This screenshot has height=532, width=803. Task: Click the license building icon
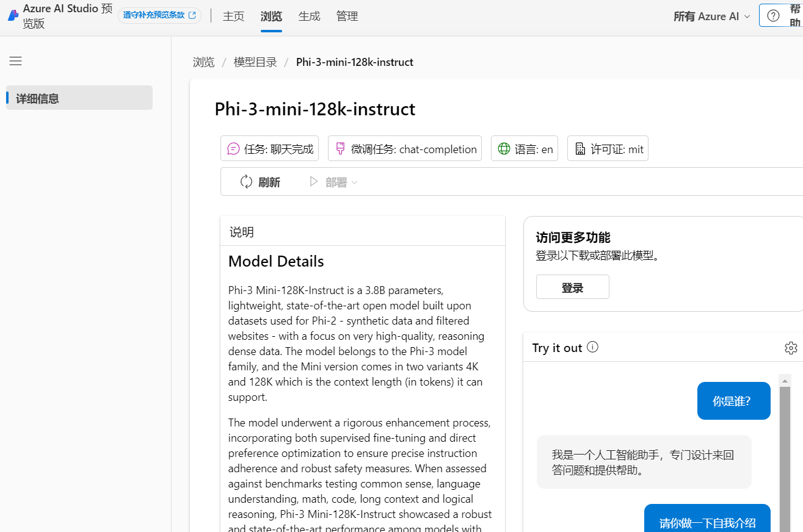(x=580, y=149)
